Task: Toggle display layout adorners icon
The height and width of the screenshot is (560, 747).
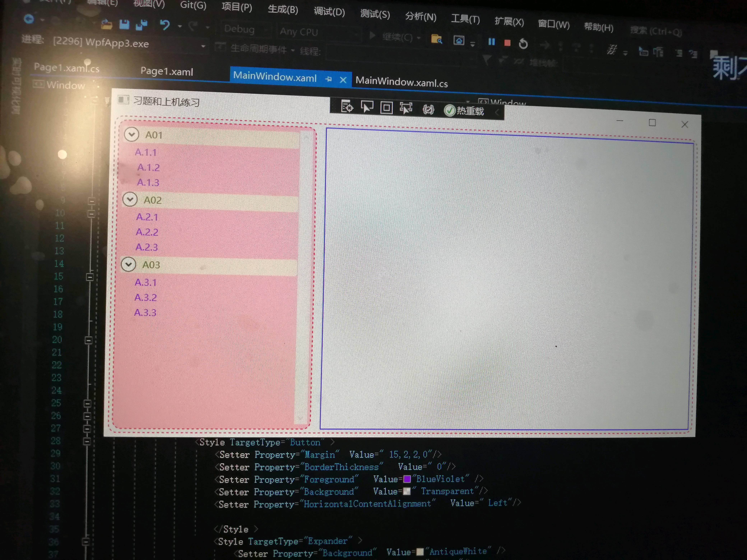Action: pos(386,108)
